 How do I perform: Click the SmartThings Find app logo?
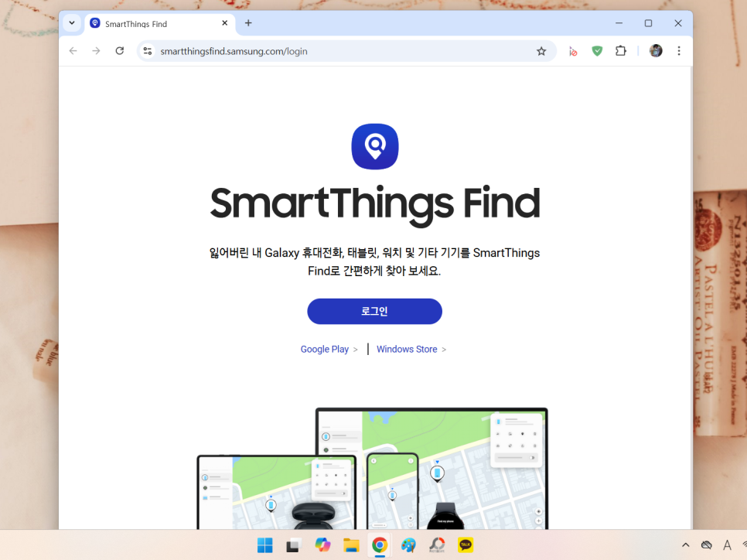(x=375, y=146)
